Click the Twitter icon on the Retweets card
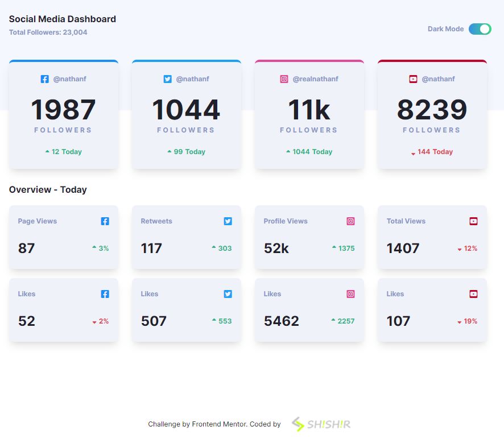The height and width of the screenshot is (439, 504). (228, 221)
